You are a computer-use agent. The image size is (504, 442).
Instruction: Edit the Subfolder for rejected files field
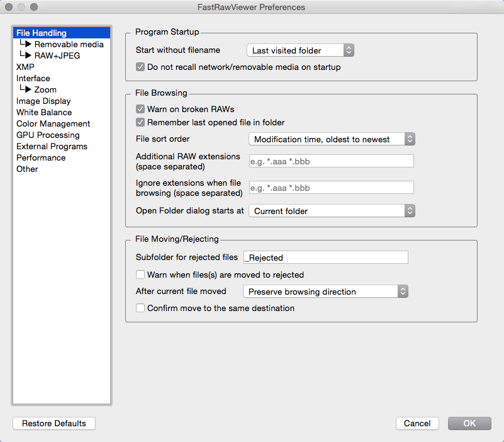(326, 258)
